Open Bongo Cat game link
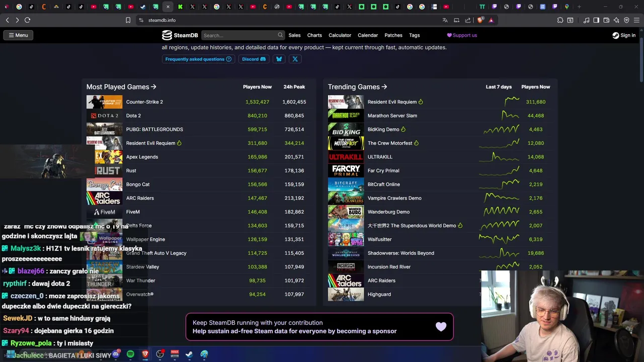This screenshot has width=644, height=362. click(138, 185)
